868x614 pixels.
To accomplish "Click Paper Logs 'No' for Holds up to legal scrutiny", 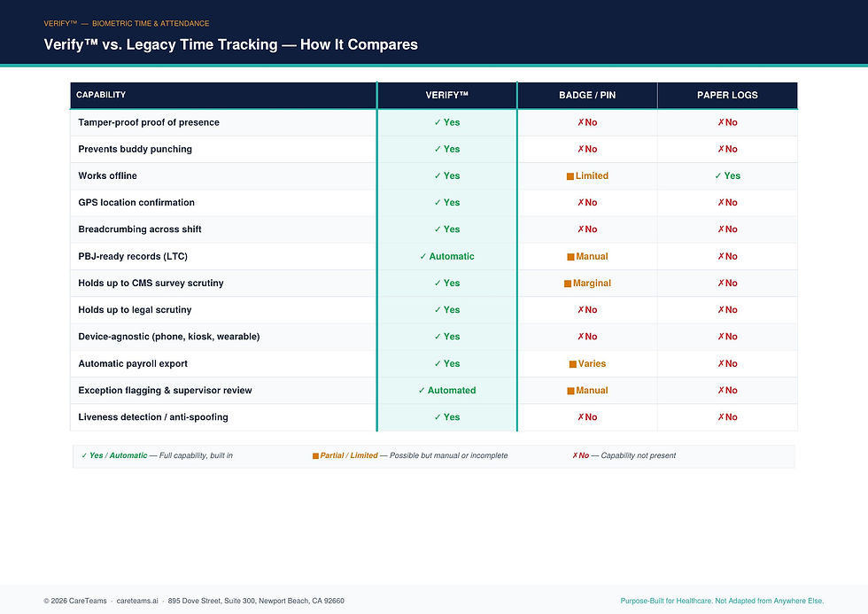I will pyautogui.click(x=727, y=310).
